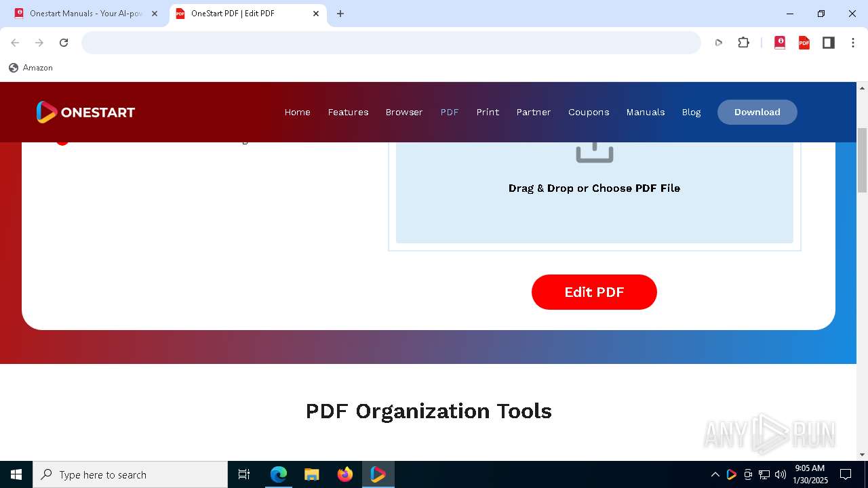Open Task View on the taskbar
This screenshot has height=488, width=868.
click(244, 474)
